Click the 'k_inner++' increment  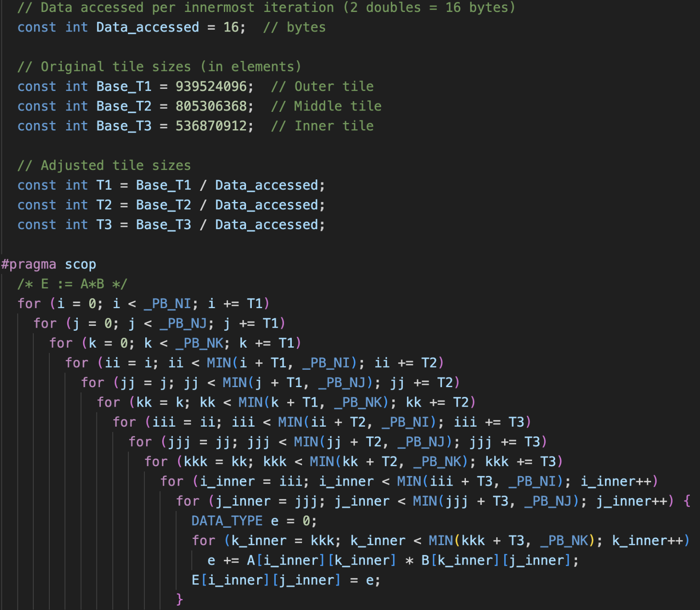(648, 540)
